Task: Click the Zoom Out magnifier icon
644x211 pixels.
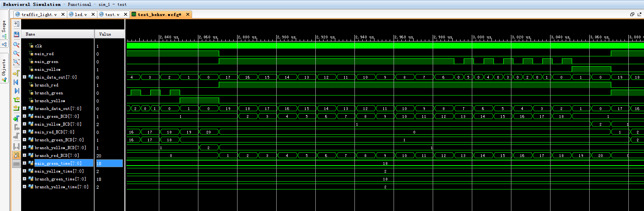Action: [16, 53]
